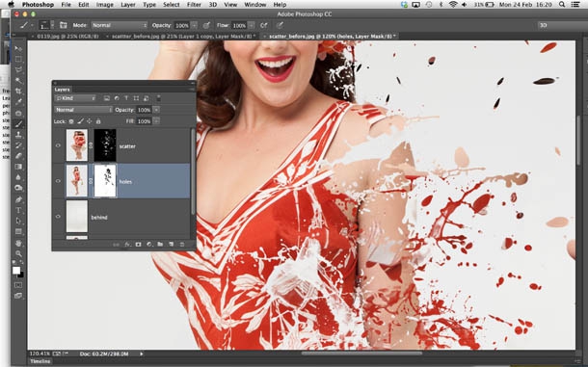
Task: Select the Eyedropper tool
Action: pyautogui.click(x=18, y=101)
